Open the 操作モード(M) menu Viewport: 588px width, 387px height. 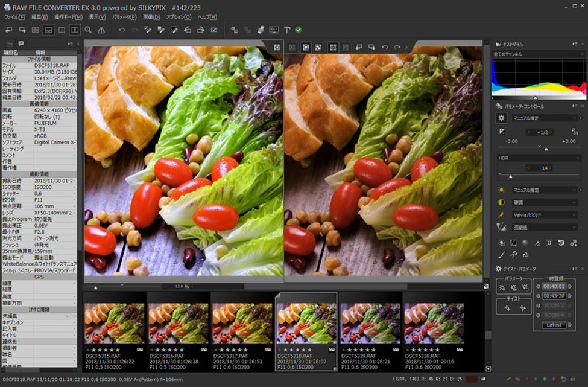coord(68,18)
